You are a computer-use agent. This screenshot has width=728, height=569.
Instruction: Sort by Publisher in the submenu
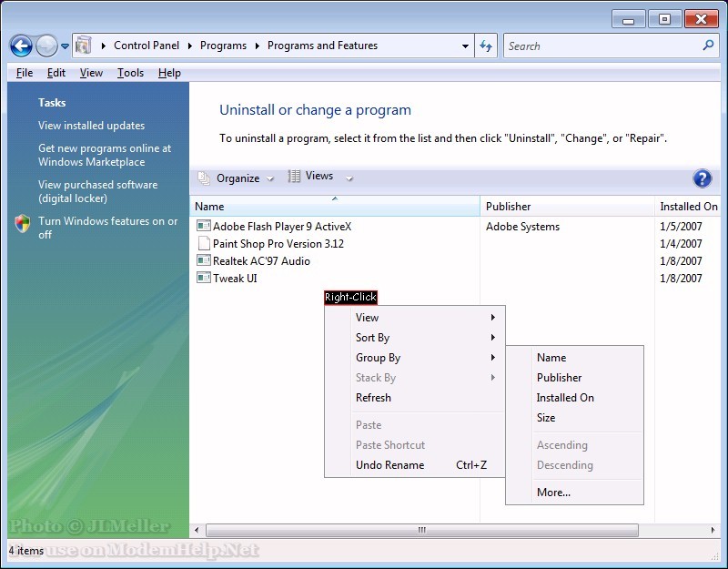point(574,377)
